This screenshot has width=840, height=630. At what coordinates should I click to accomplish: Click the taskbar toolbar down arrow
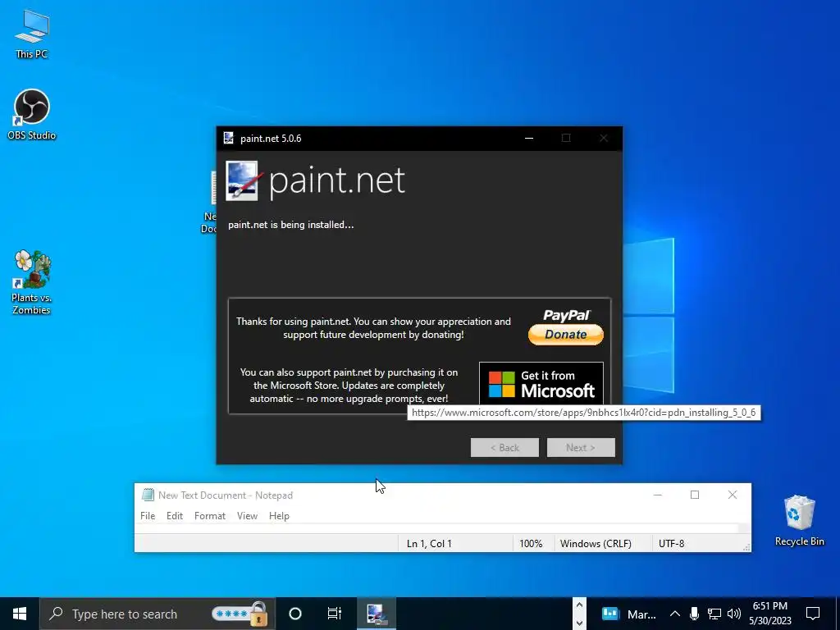pos(579,623)
